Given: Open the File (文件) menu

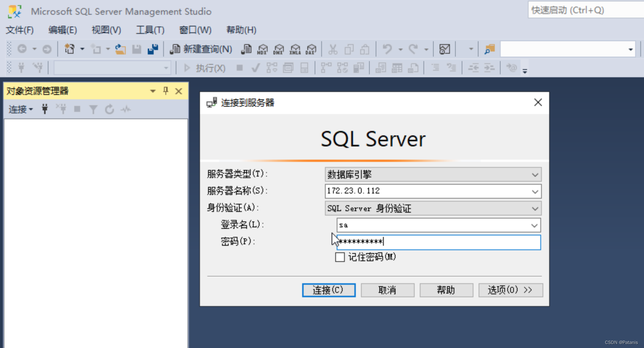Looking at the screenshot, I should (19, 30).
